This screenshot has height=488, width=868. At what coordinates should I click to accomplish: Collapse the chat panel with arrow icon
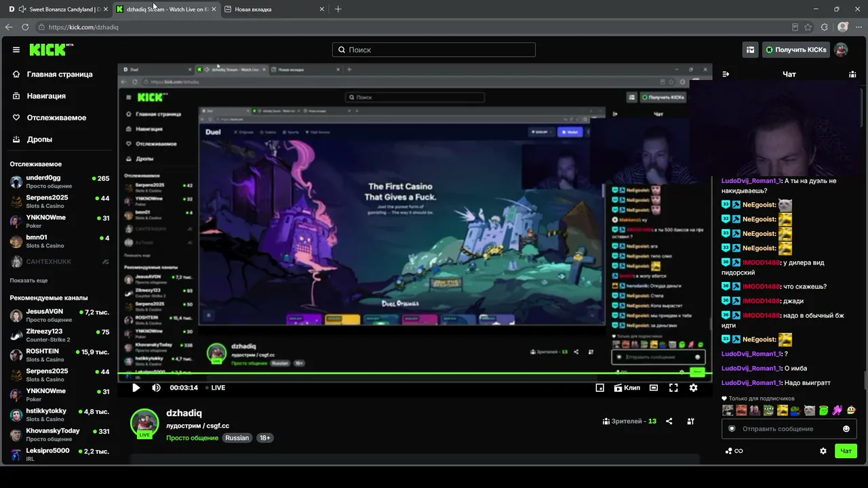726,75
